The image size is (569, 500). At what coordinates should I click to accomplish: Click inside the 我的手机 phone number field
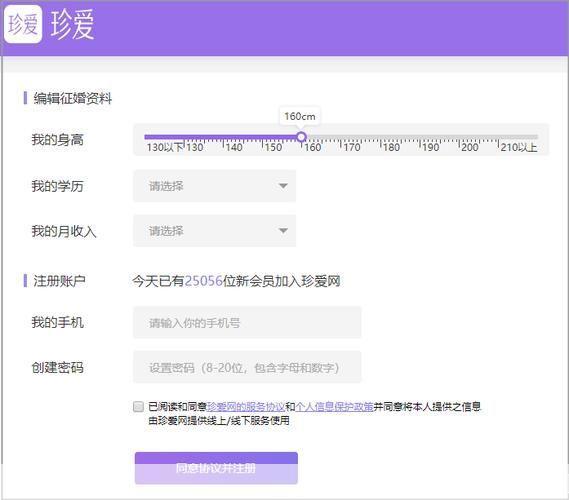247,322
